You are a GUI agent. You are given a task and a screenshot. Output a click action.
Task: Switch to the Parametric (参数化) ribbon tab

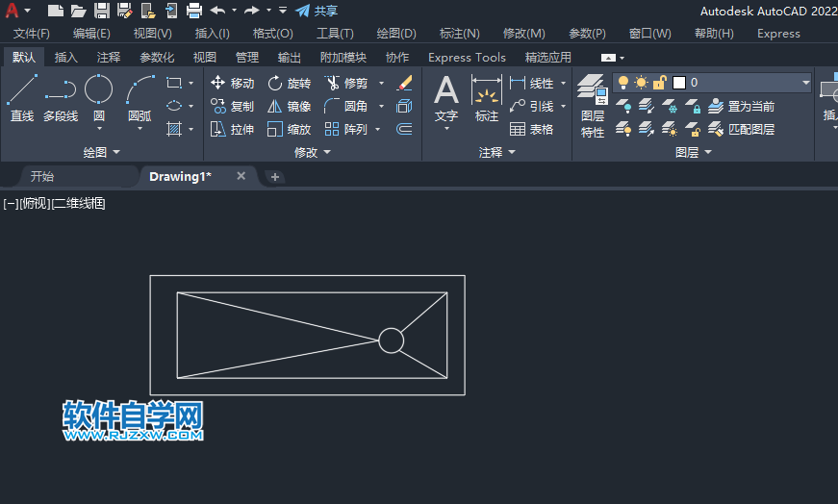point(157,58)
